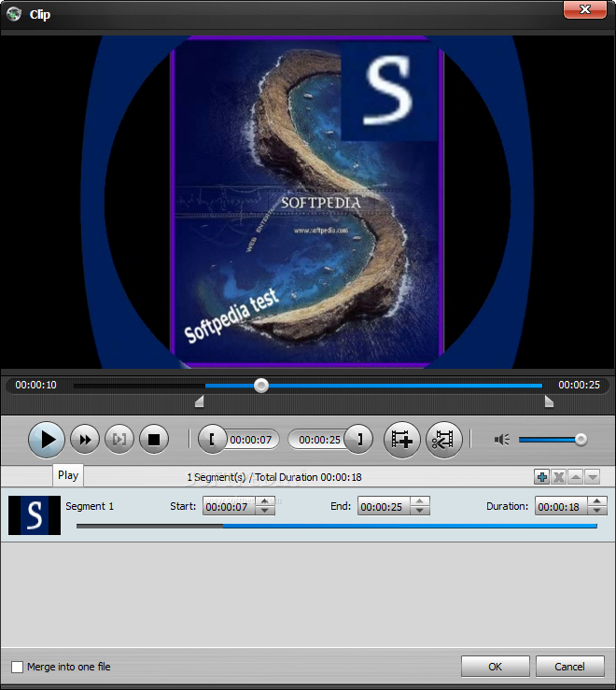Image resolution: width=616 pixels, height=690 pixels.
Task: Click the add new segment filmstrip icon
Action: 401,439
